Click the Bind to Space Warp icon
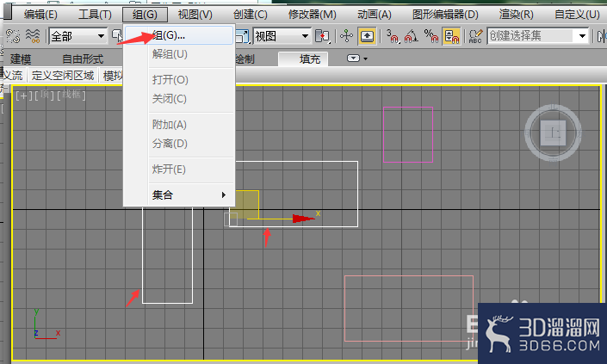Image resolution: width=607 pixels, height=364 pixels. pos(33,36)
